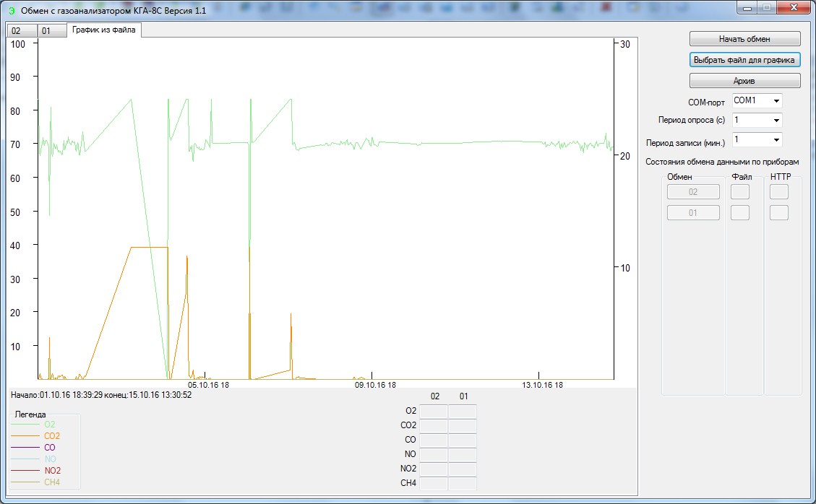The width and height of the screenshot is (816, 504).
Task: Switch to the 02 tab
Action: tap(22, 30)
